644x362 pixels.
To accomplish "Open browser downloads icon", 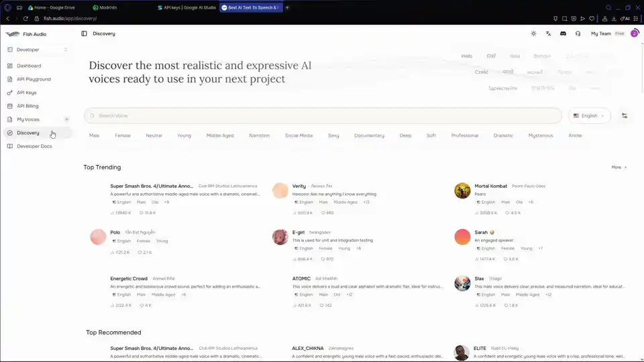I will (614, 19).
